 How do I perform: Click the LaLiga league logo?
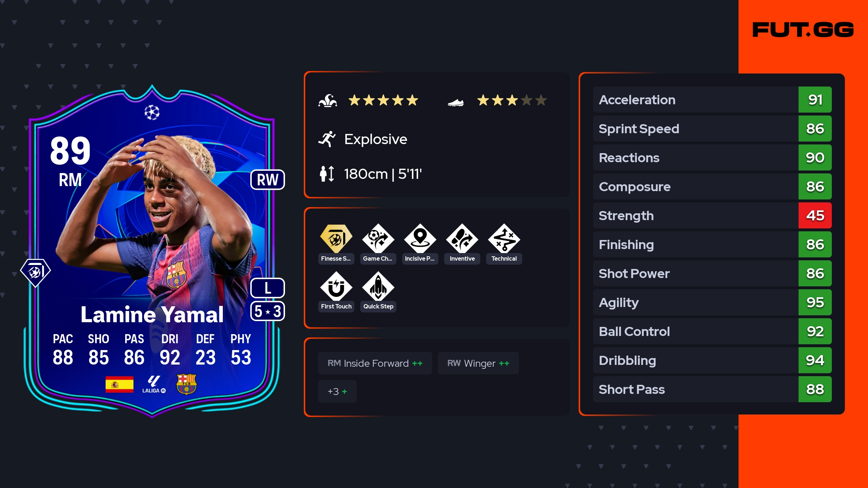(x=154, y=384)
